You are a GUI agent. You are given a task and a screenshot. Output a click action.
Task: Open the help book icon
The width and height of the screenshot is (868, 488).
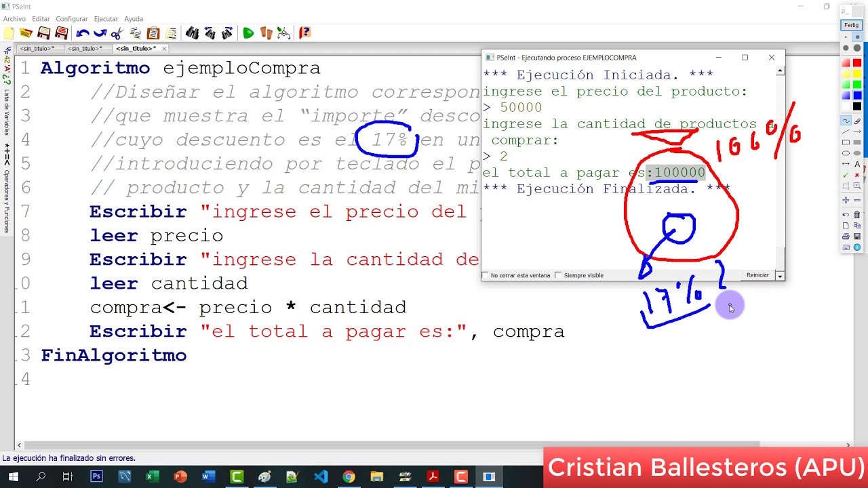tap(305, 33)
